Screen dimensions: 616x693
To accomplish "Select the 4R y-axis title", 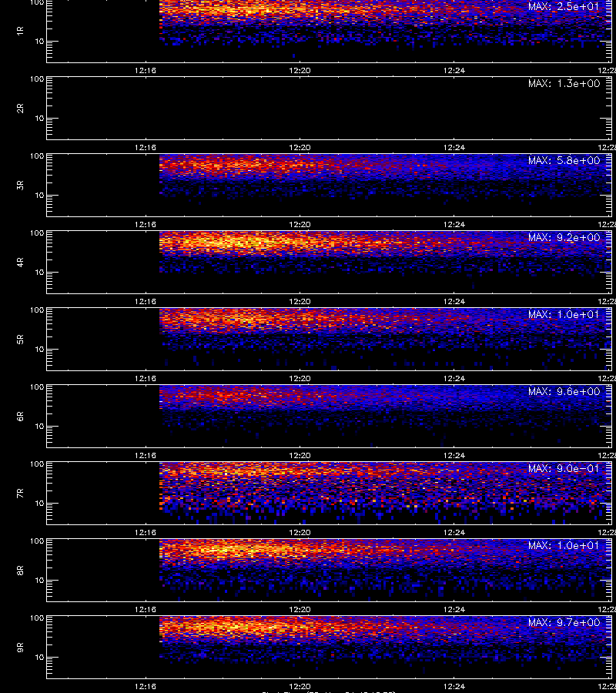I will (20, 262).
